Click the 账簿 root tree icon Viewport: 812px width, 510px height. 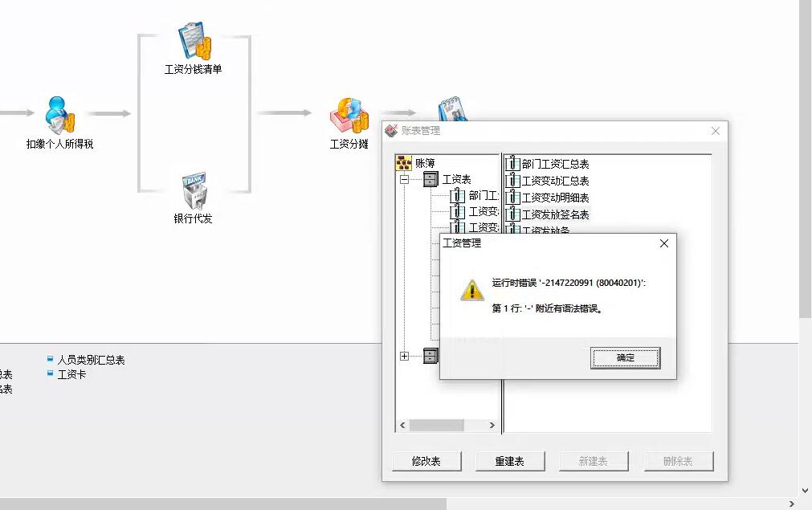403,163
